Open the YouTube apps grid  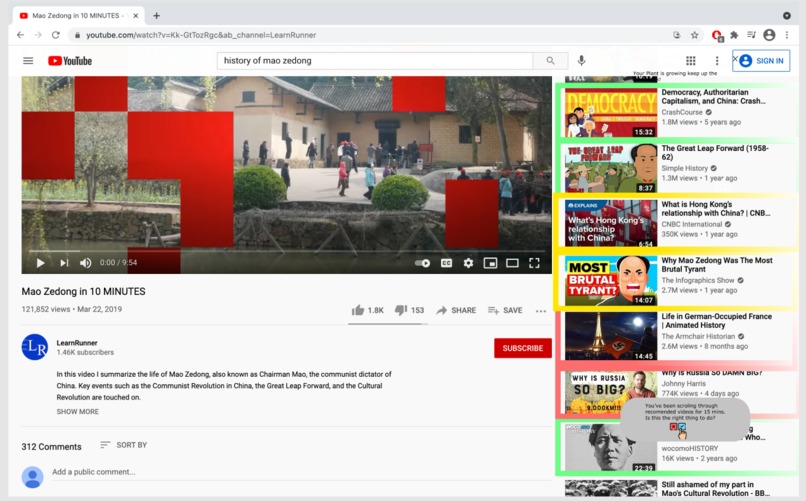tap(691, 61)
